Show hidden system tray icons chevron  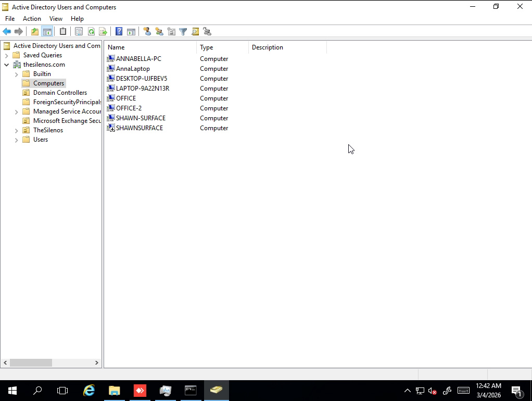[408, 391]
